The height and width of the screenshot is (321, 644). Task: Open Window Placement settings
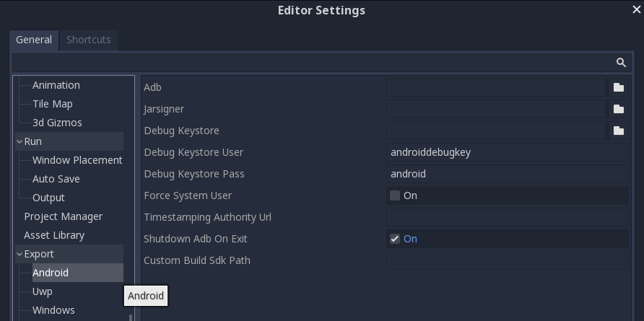[x=77, y=160]
